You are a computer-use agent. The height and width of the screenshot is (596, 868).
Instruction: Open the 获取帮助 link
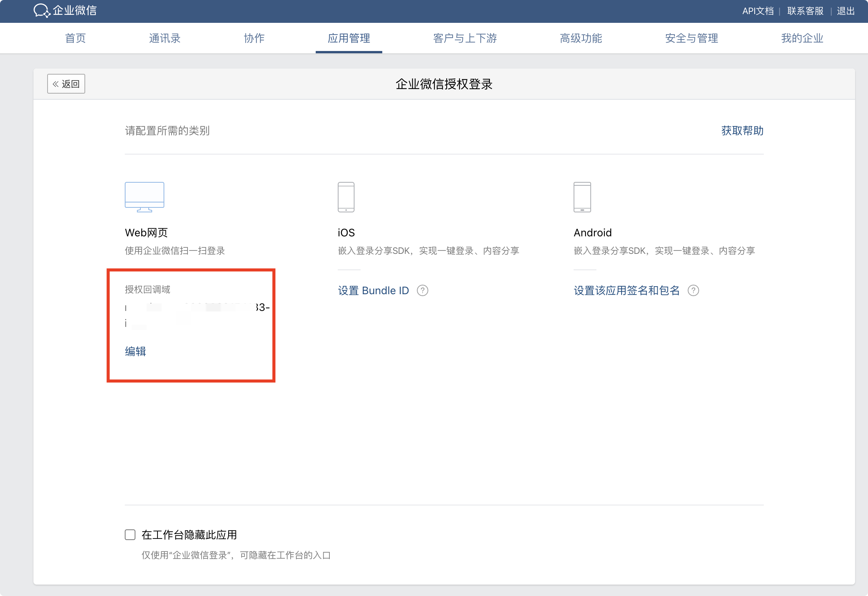click(742, 131)
